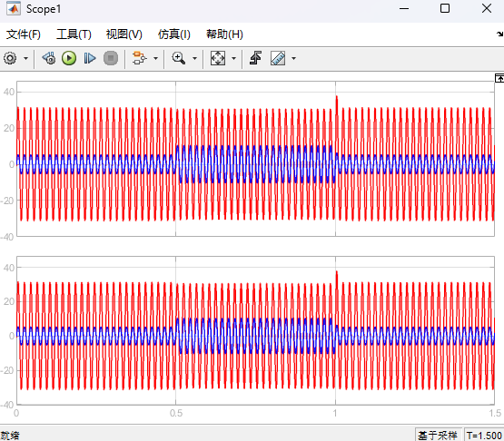The image size is (504, 441).
Task: Click the 0.5 x-axis tick label
Action: pyautogui.click(x=176, y=413)
